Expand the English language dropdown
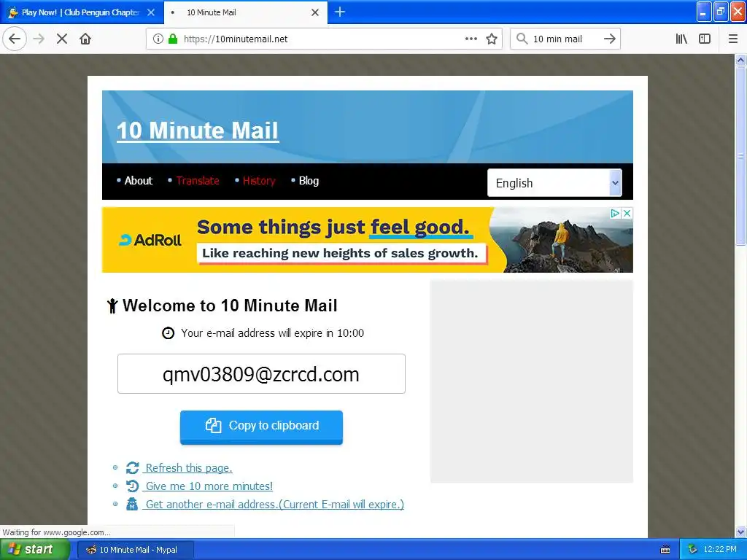 tap(554, 183)
